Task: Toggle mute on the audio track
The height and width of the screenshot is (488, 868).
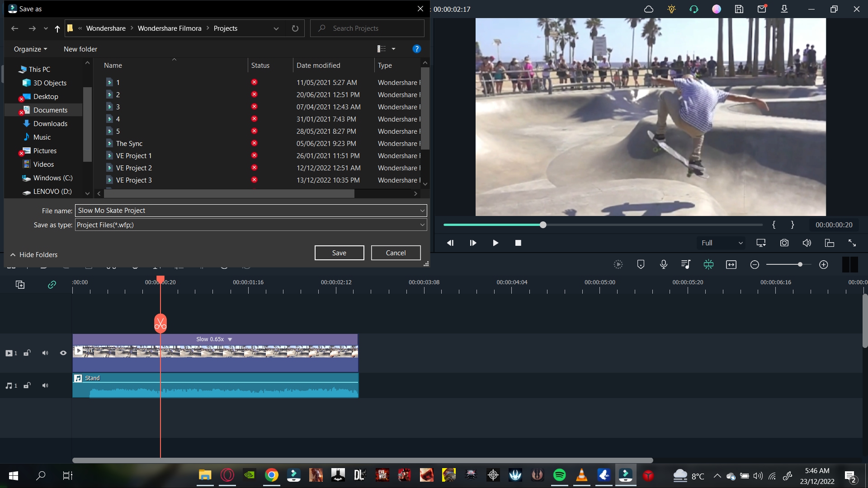Action: pyautogui.click(x=45, y=385)
